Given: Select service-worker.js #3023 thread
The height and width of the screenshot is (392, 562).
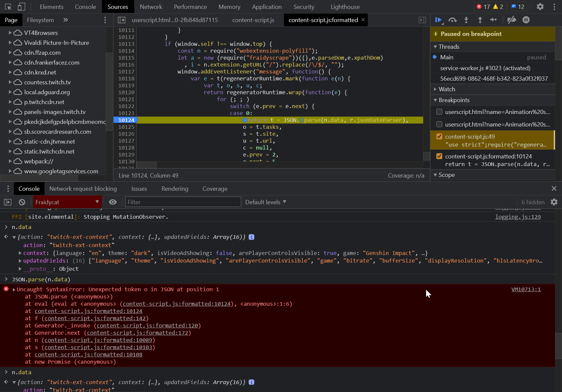Looking at the screenshot, I should [x=485, y=68].
